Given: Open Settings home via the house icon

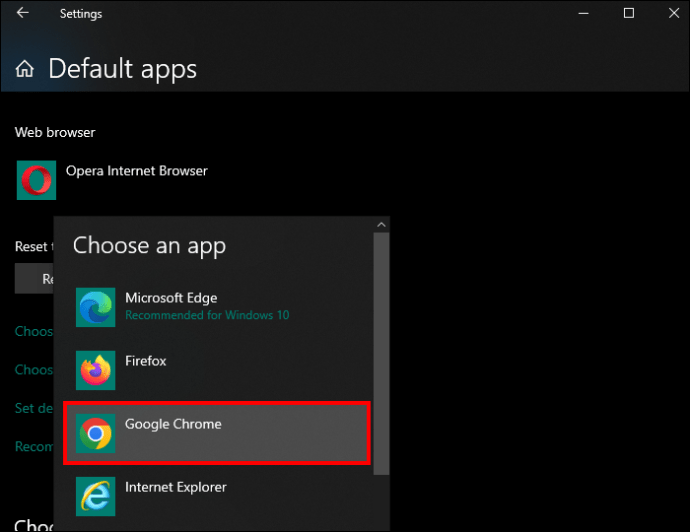Looking at the screenshot, I should coord(25,69).
